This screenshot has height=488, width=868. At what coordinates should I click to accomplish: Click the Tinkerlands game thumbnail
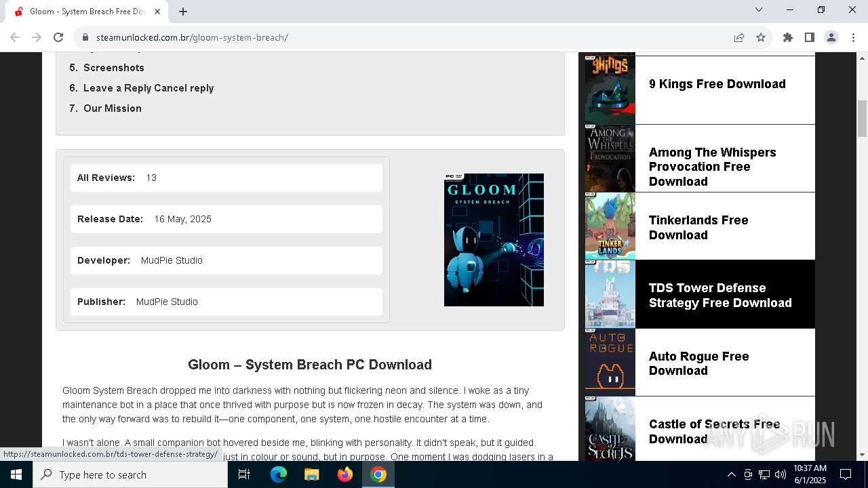610,226
